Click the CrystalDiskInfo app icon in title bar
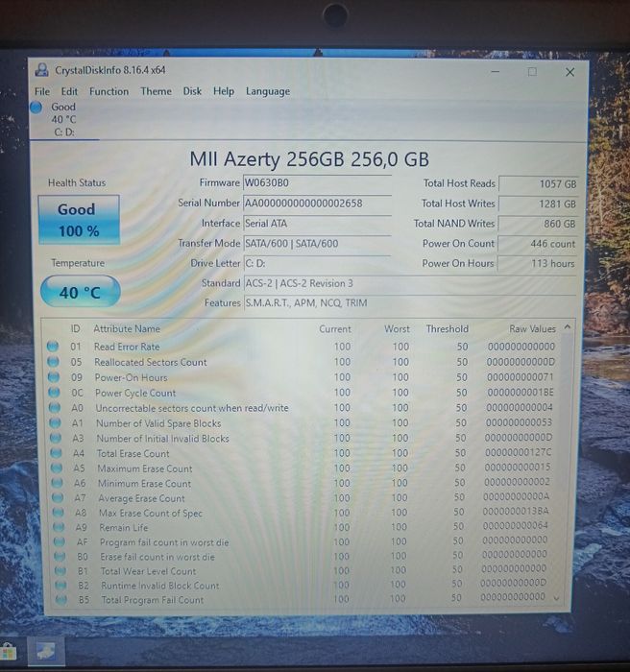Image resolution: width=630 pixels, height=672 pixels. (41, 70)
